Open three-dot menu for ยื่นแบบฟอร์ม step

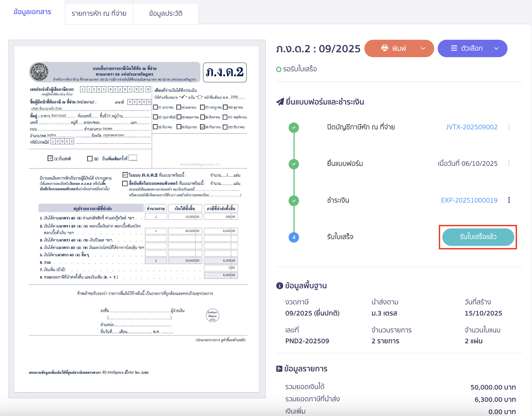click(x=509, y=163)
